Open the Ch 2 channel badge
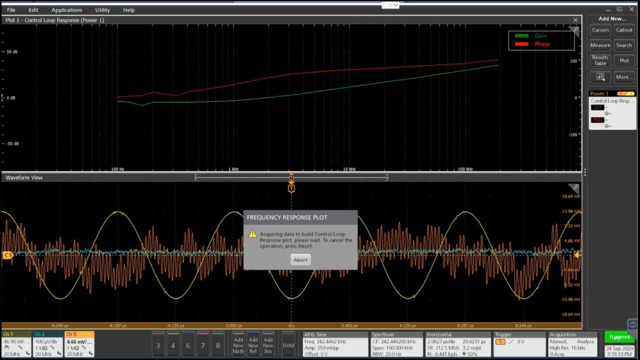Image resolution: width=640 pixels, height=360 pixels. 48,344
